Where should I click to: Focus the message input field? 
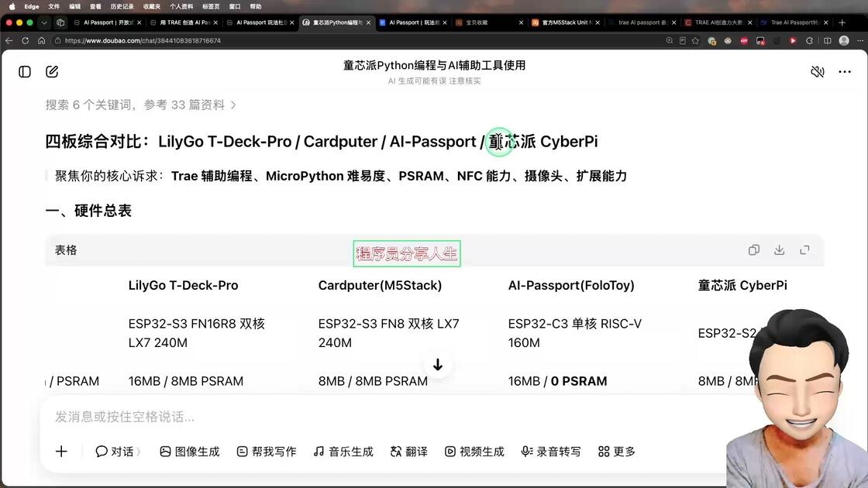pos(382,417)
